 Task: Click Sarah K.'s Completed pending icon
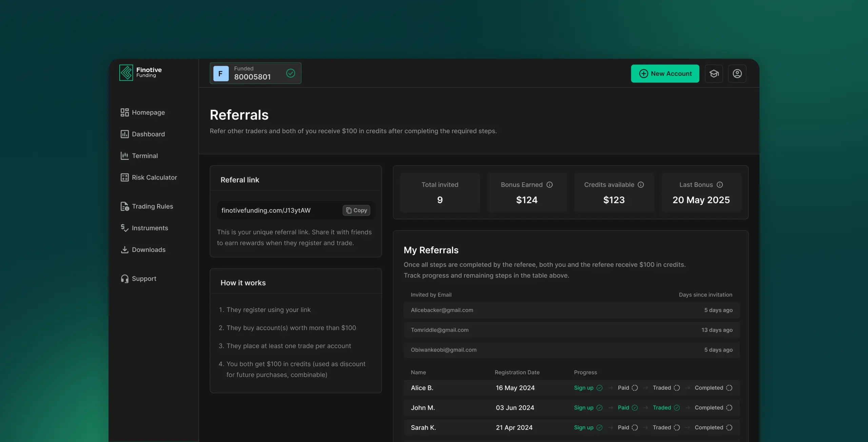(729, 427)
